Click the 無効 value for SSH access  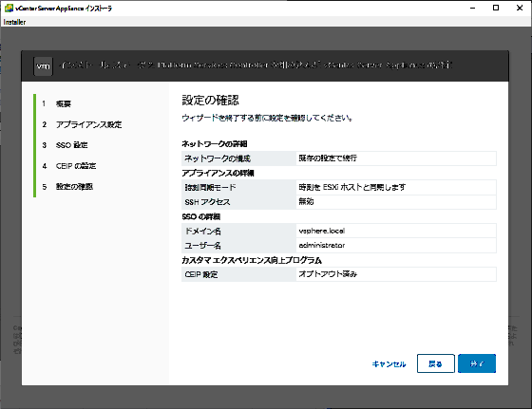(x=306, y=201)
